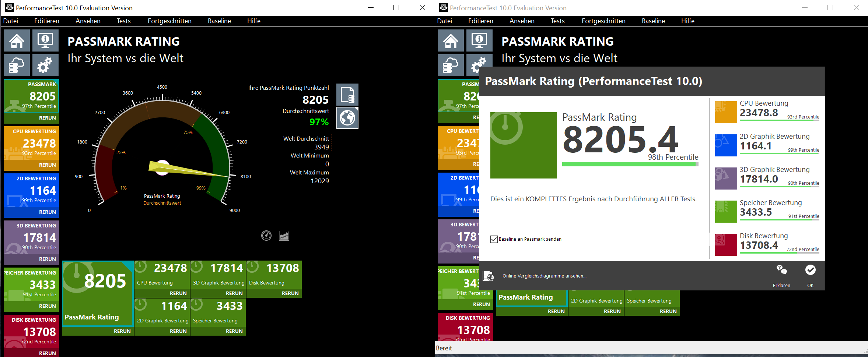The height and width of the screenshot is (357, 868).
Task: Open Tests menu in left window
Action: point(124,21)
